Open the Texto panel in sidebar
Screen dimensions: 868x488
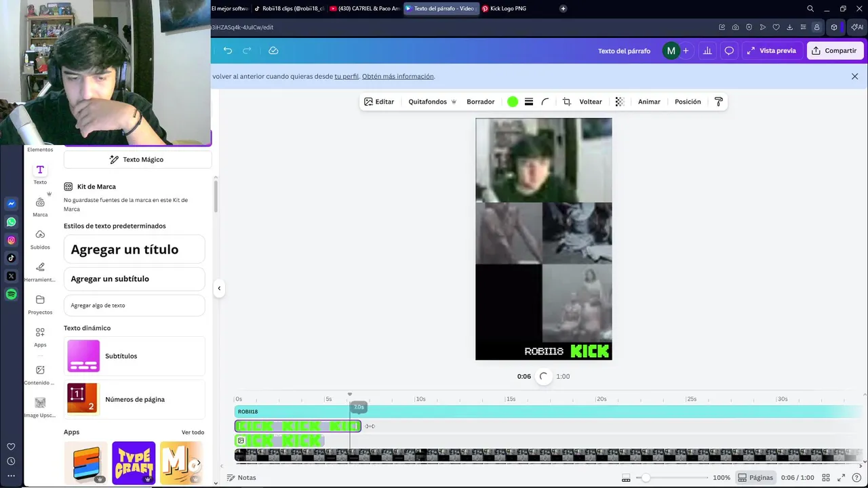coord(40,174)
